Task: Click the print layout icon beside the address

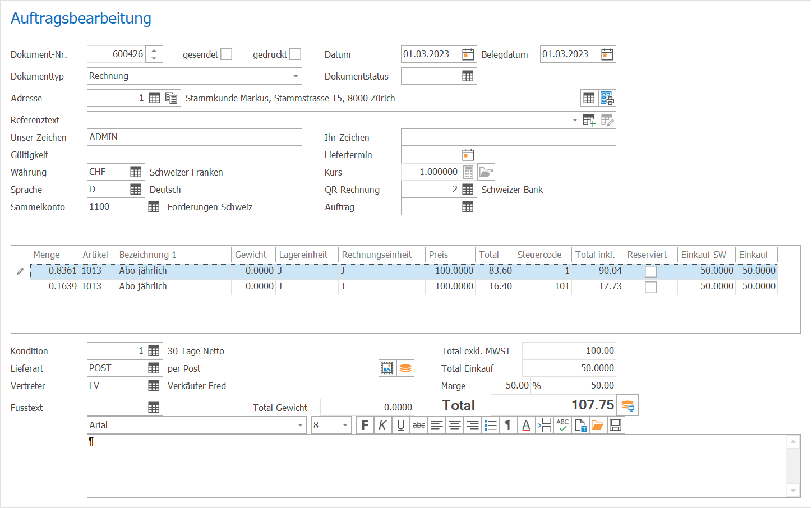Action: click(607, 98)
